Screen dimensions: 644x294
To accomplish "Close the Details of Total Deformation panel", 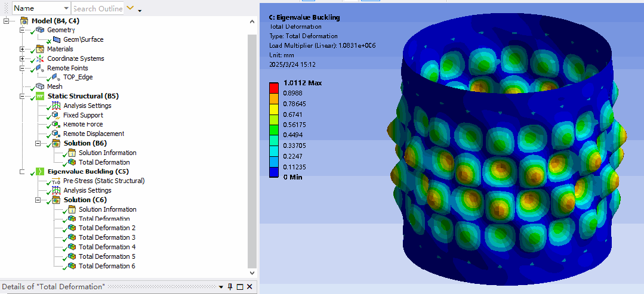I will coord(249,287).
